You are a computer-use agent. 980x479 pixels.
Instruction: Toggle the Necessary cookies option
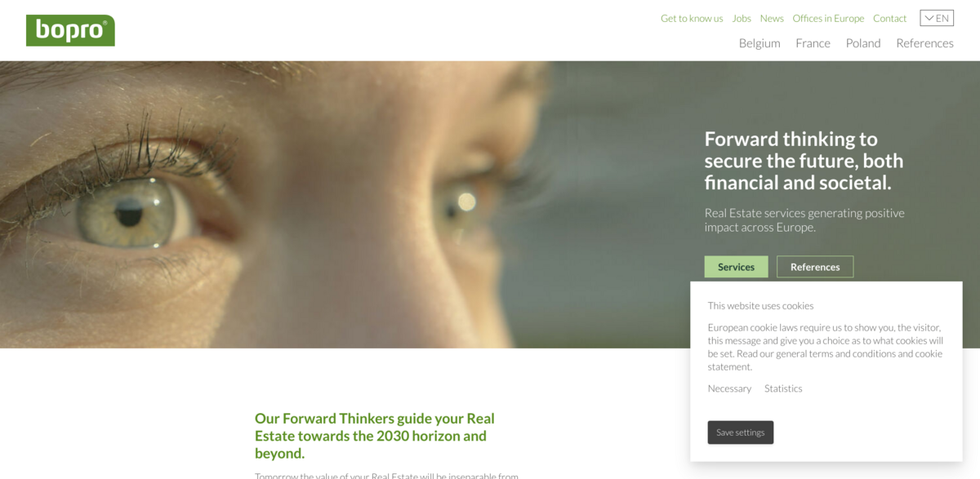coord(729,388)
